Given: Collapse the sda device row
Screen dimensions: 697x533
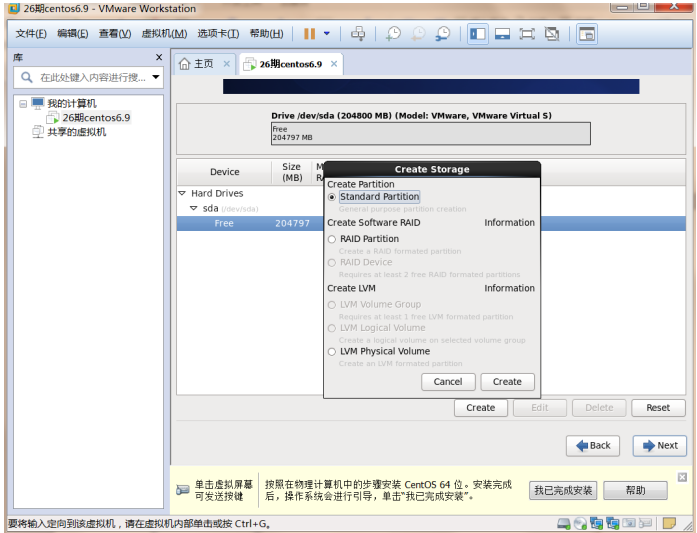Looking at the screenshot, I should click(x=193, y=208).
